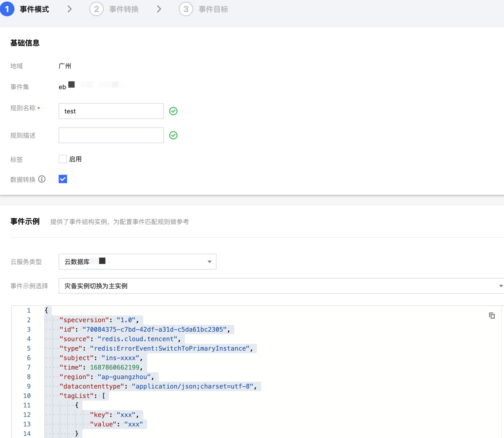Click chevron arrow after 事件转换 step
The height and width of the screenshot is (438, 504).
[x=159, y=9]
